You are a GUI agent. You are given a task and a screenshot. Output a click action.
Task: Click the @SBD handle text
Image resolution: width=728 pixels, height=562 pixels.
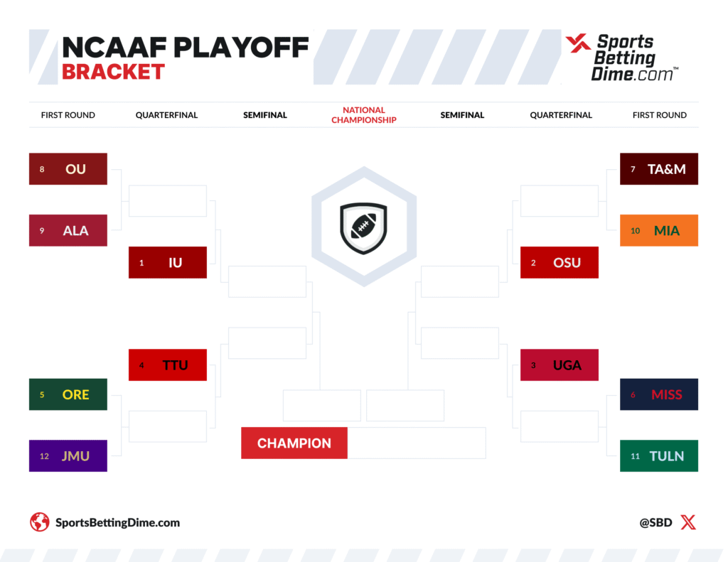(654, 523)
